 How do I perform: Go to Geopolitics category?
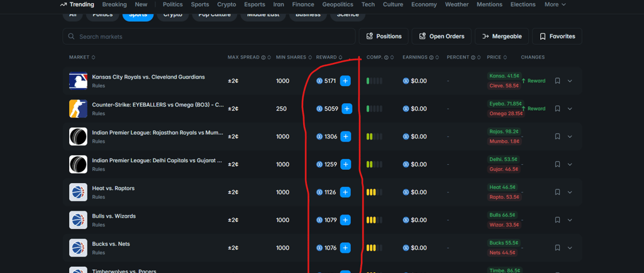[x=338, y=4]
